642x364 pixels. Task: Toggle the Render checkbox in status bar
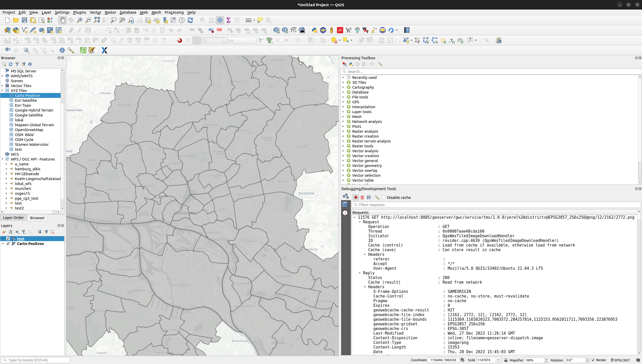tap(593, 360)
